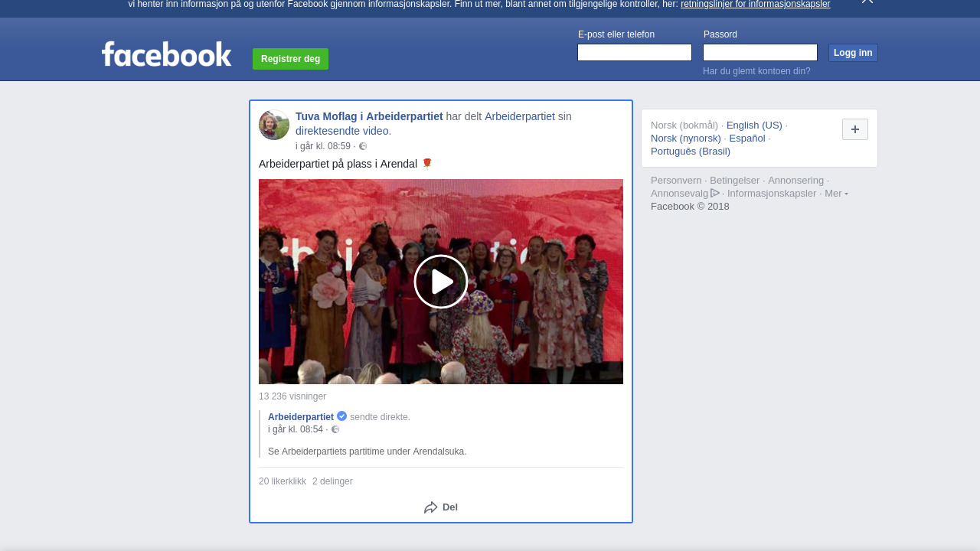Click the AdChoices icon next to Annonsevalg
This screenshot has width=980, height=551.
point(715,194)
